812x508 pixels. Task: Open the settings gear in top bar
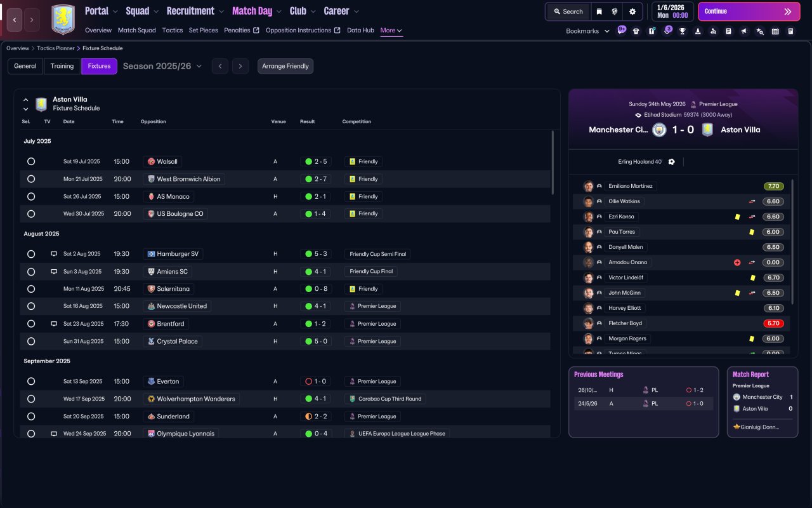[x=632, y=11]
